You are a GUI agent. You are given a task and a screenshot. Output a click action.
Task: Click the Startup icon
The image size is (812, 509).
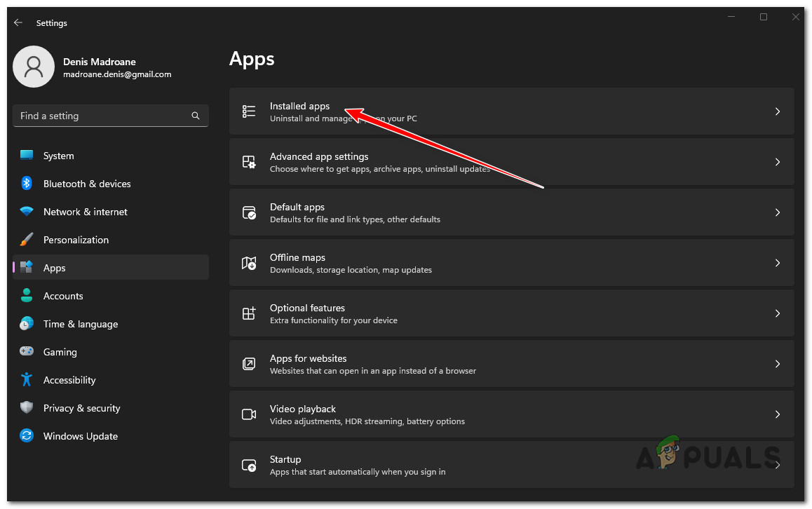(x=249, y=464)
